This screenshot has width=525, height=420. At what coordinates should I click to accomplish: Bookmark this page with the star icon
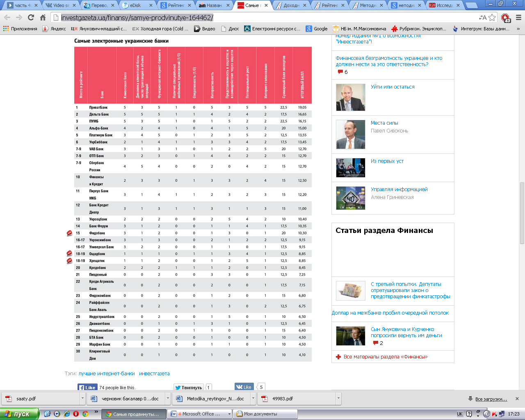(492, 18)
